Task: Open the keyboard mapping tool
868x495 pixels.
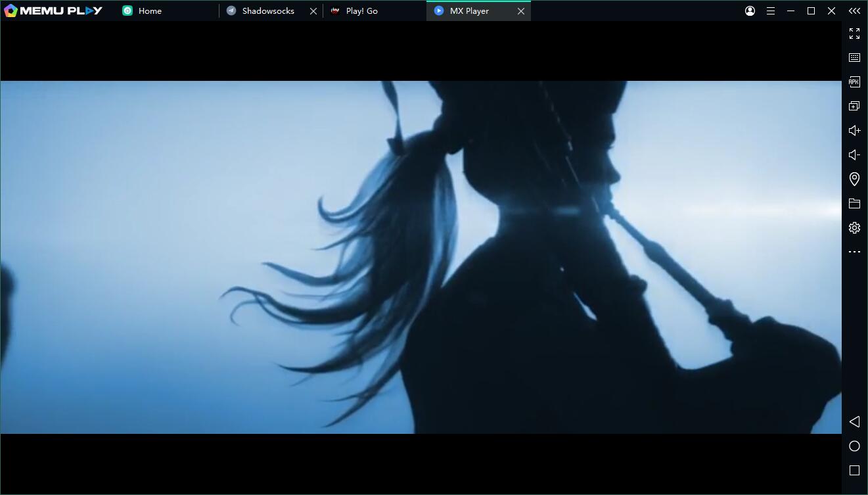Action: [x=854, y=57]
